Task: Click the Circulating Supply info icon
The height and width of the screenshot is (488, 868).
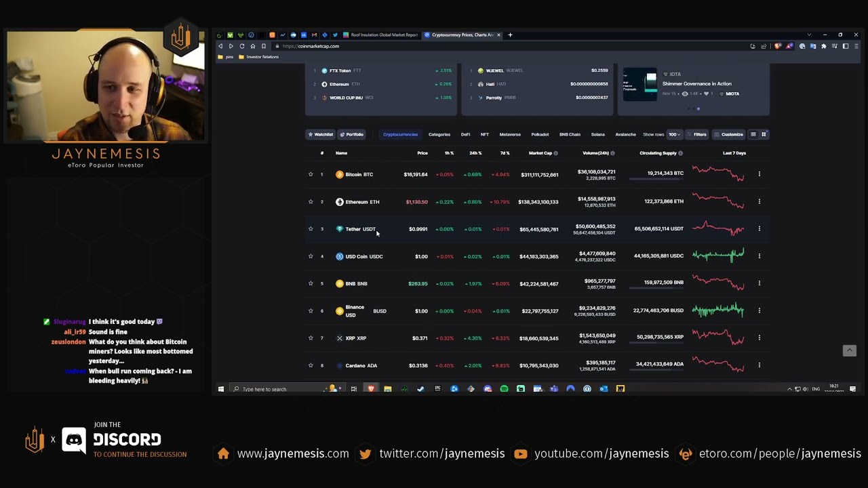Action: coord(680,153)
